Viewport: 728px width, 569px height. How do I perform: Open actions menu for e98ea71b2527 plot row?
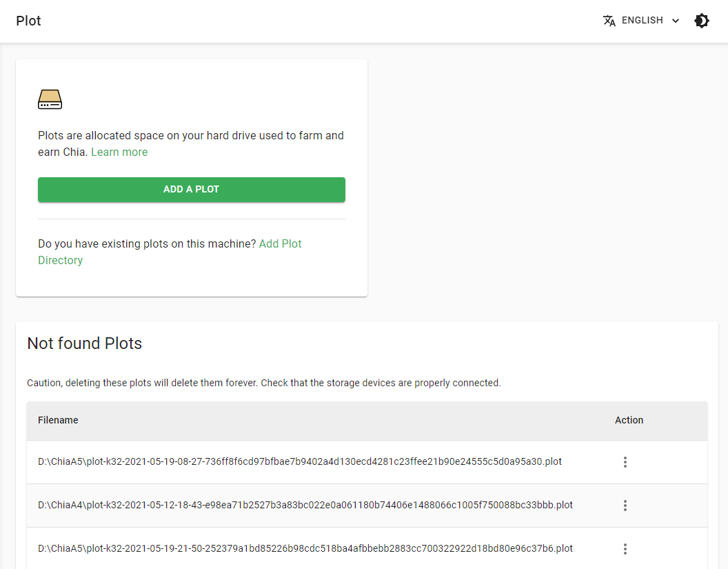(625, 506)
